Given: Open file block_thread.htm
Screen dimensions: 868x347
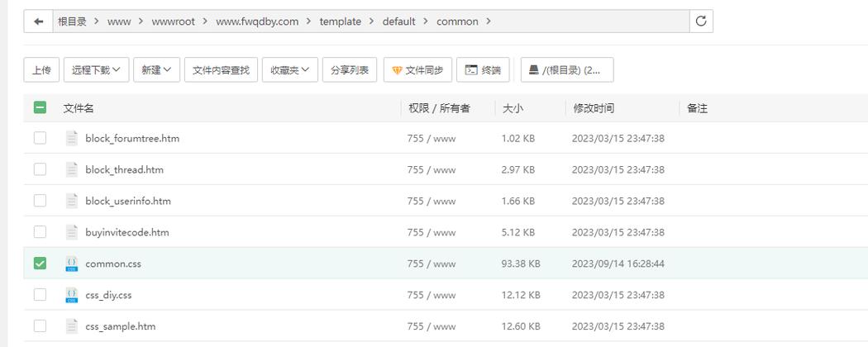Looking at the screenshot, I should (125, 169).
